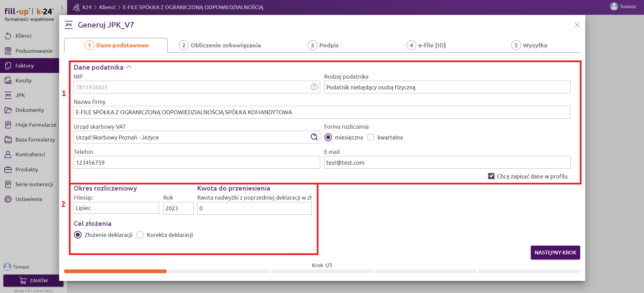The image size is (644, 293).
Task: Select the kwartalna settlement form option
Action: point(371,137)
